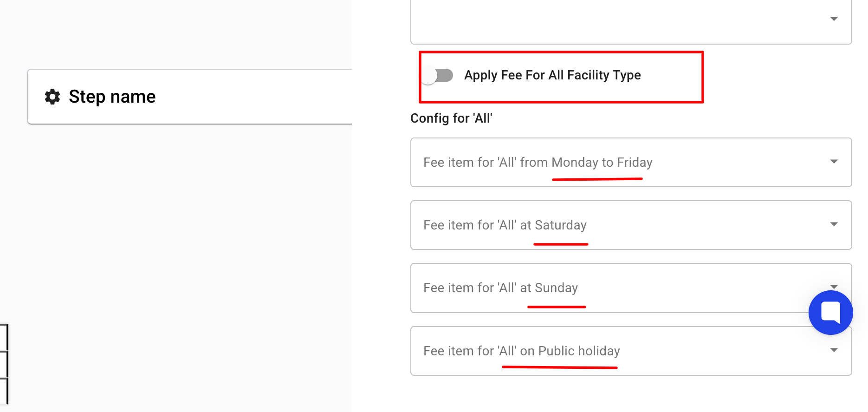
Task: Click the "Config for 'All'" heading
Action: 451,118
